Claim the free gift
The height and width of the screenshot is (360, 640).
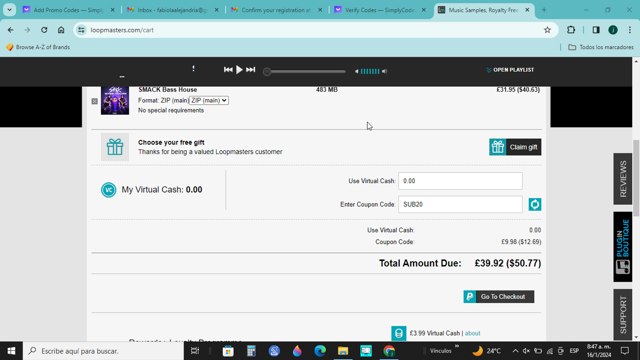coord(515,147)
